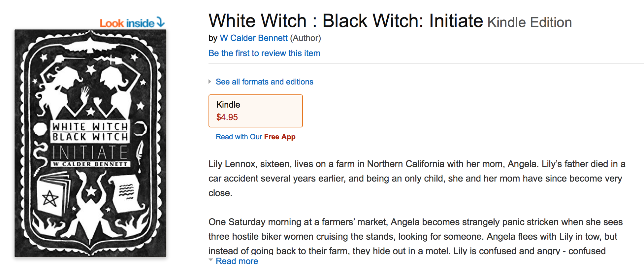Screen dimensions: 644x272
Task: Open See all formats and editions
Action: pos(264,82)
